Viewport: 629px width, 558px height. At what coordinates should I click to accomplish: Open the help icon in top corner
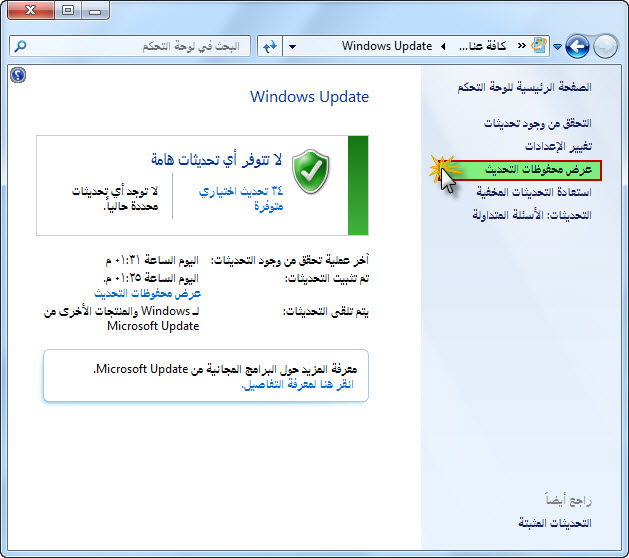[18, 75]
